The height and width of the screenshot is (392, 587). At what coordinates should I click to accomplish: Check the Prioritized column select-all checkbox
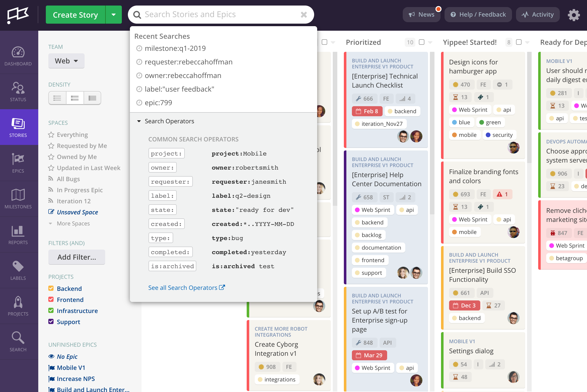point(422,42)
